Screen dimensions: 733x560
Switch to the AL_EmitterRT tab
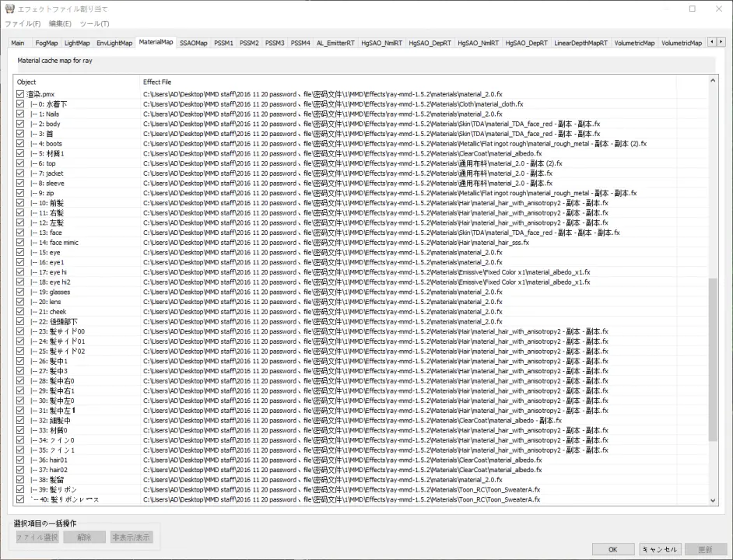[335, 43]
